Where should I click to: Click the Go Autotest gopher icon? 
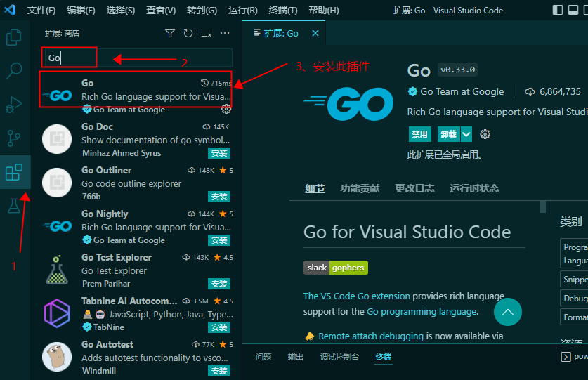click(x=57, y=357)
